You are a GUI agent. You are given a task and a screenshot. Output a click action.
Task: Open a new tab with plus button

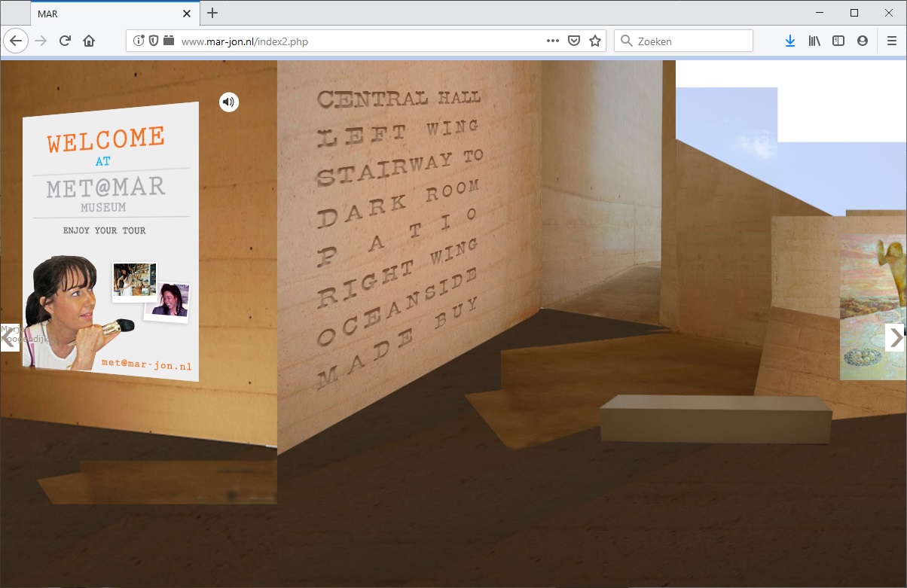[212, 13]
